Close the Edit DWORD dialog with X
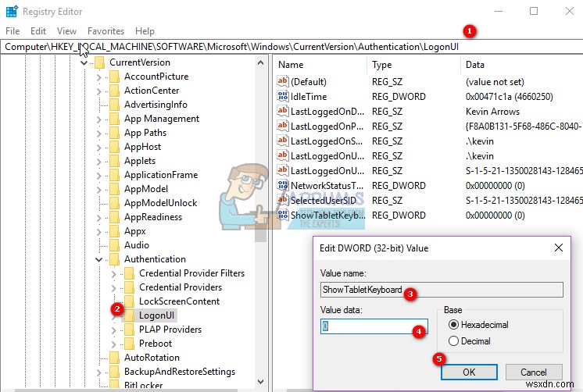Screen dimensions: 583x392 coord(559,248)
